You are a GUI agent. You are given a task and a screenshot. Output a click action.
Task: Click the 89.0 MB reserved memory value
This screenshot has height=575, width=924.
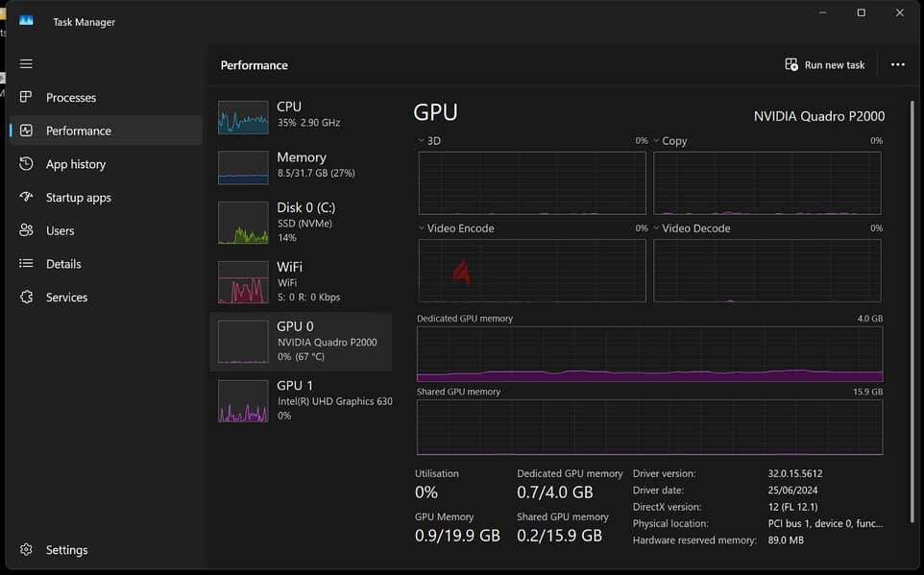(786, 539)
